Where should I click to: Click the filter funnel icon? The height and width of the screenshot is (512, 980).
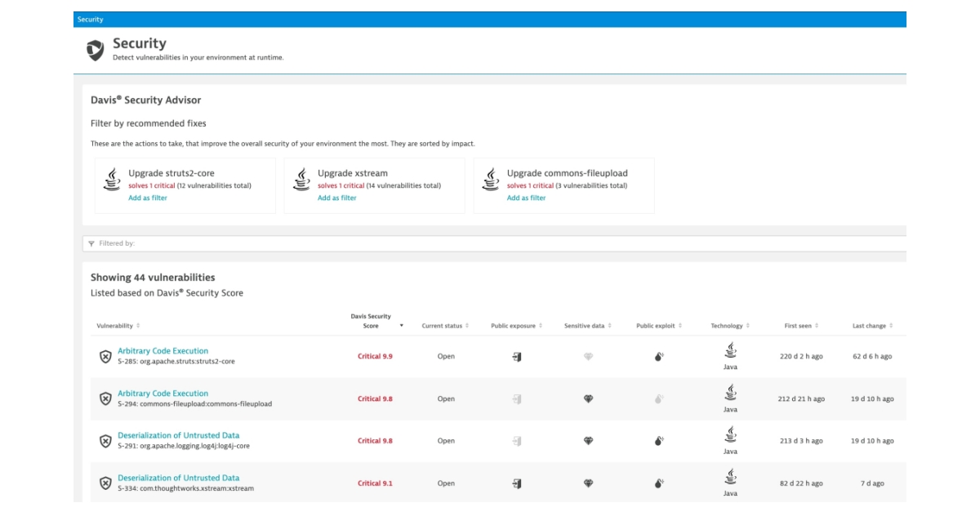tap(91, 243)
